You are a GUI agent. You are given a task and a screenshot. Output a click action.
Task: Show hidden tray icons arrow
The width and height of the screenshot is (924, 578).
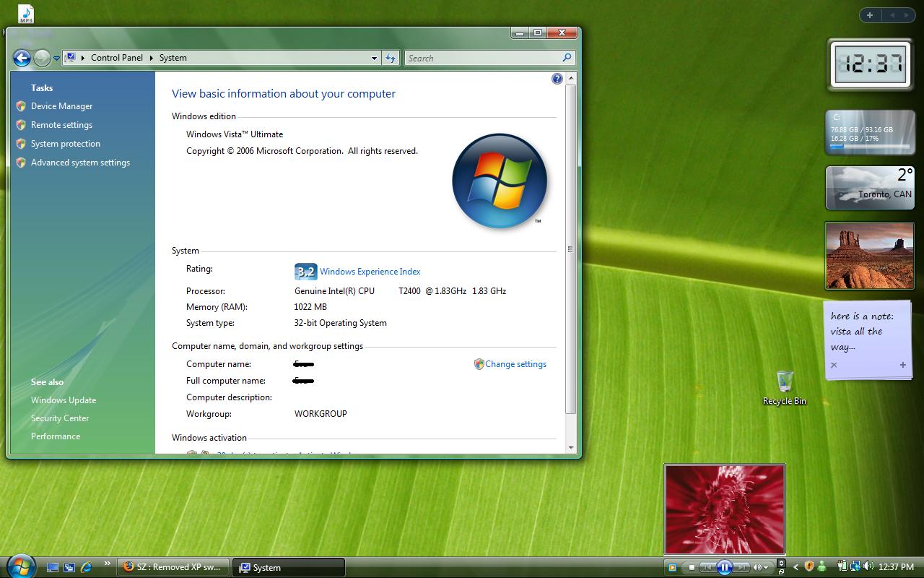796,567
